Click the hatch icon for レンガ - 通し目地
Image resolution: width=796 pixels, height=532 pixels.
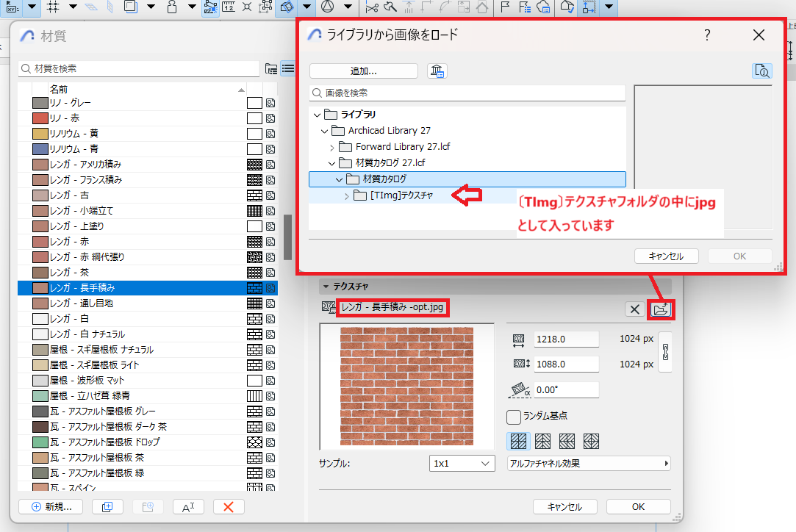pyautogui.click(x=254, y=303)
